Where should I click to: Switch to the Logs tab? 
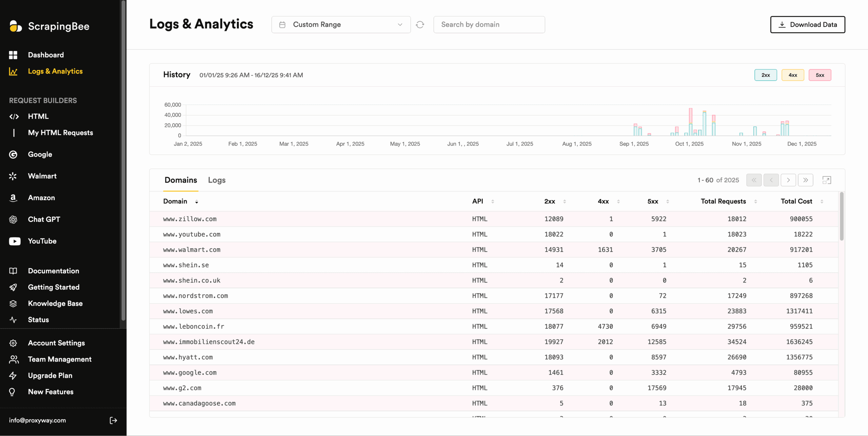tap(217, 180)
